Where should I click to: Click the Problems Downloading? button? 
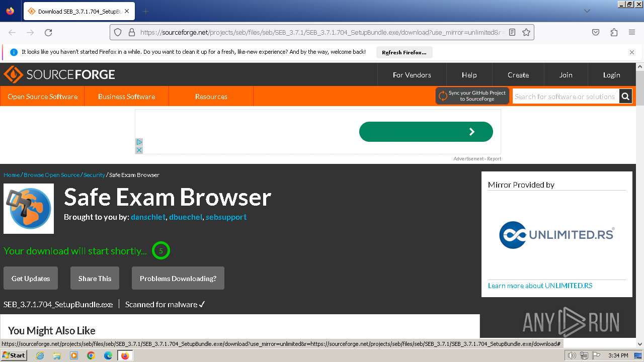coord(178,279)
